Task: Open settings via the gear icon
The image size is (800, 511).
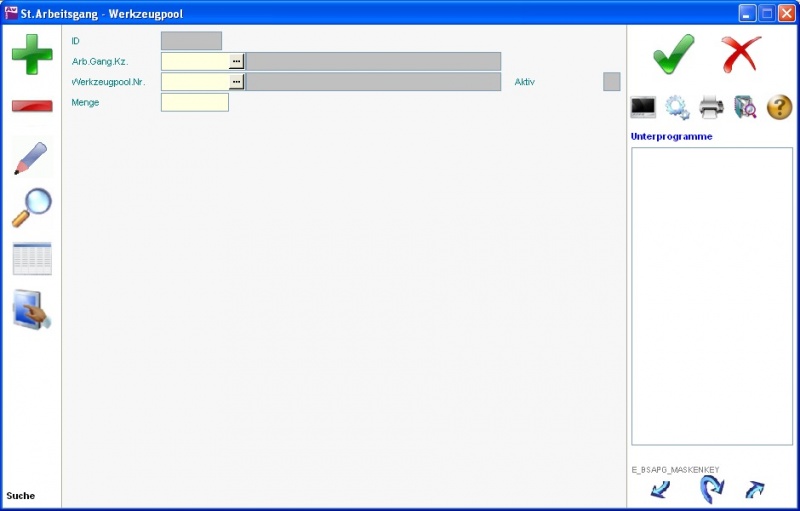Action: 677,107
